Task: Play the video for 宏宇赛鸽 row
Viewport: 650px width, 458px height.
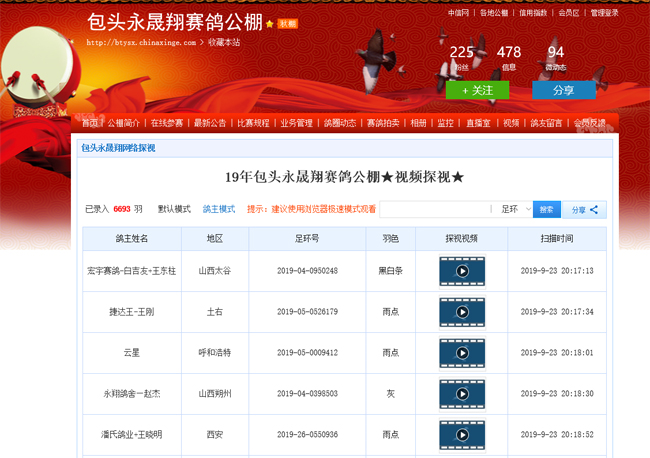Action: point(462,271)
